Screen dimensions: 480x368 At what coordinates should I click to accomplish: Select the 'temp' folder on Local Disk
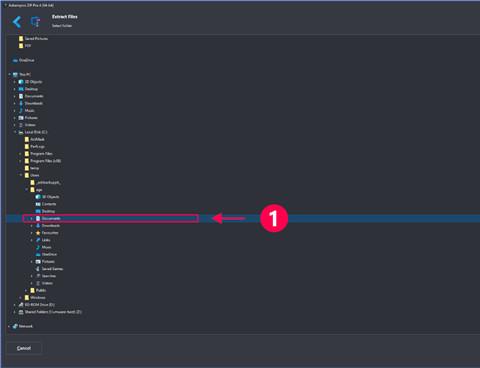click(35, 168)
